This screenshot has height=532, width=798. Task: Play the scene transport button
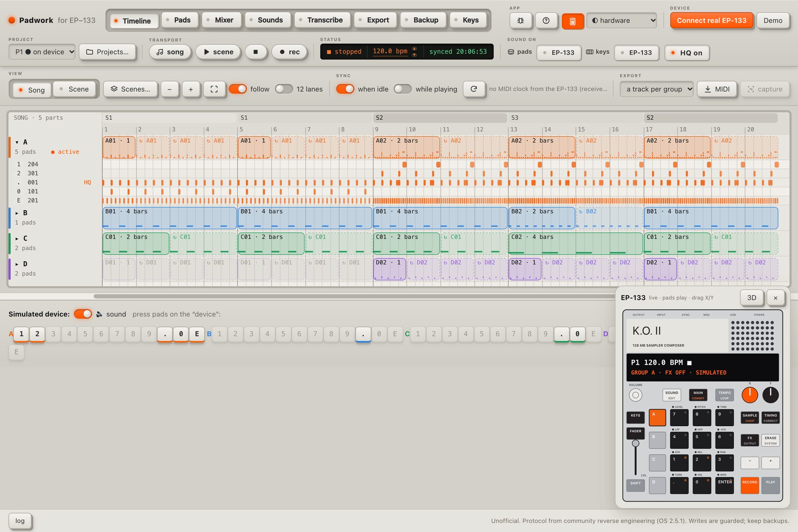[219, 52]
